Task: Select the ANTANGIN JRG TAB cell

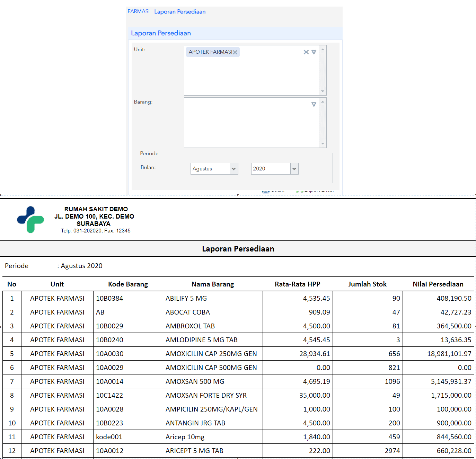Action: pos(213,423)
